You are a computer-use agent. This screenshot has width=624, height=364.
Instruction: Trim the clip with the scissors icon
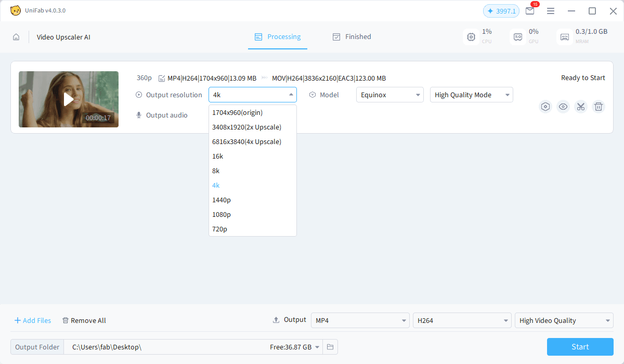point(581,107)
